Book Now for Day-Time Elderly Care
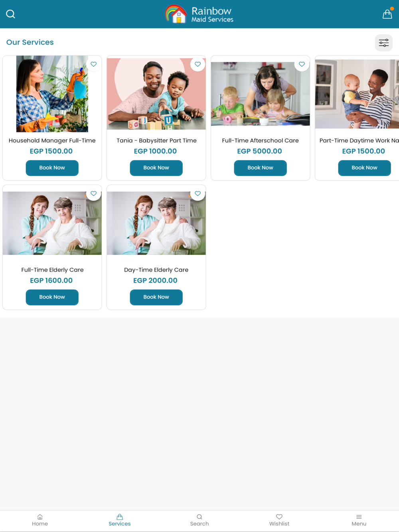399x532 pixels. pyautogui.click(x=156, y=297)
